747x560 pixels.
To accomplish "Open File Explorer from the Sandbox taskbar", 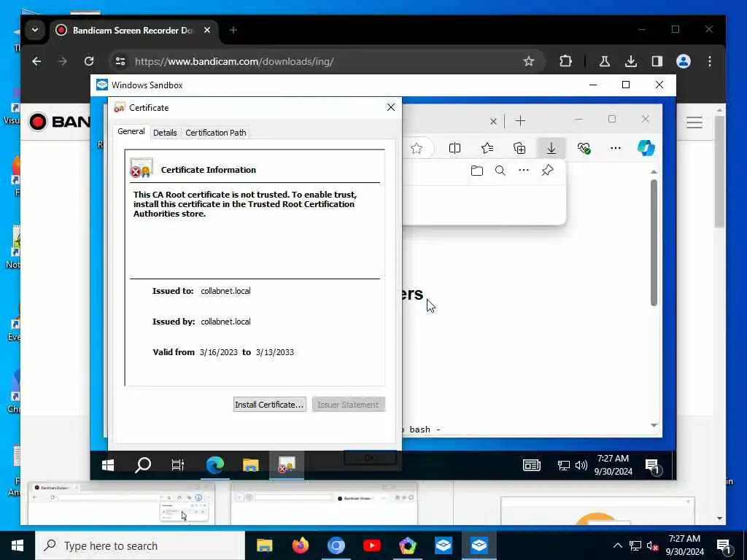I will click(251, 465).
